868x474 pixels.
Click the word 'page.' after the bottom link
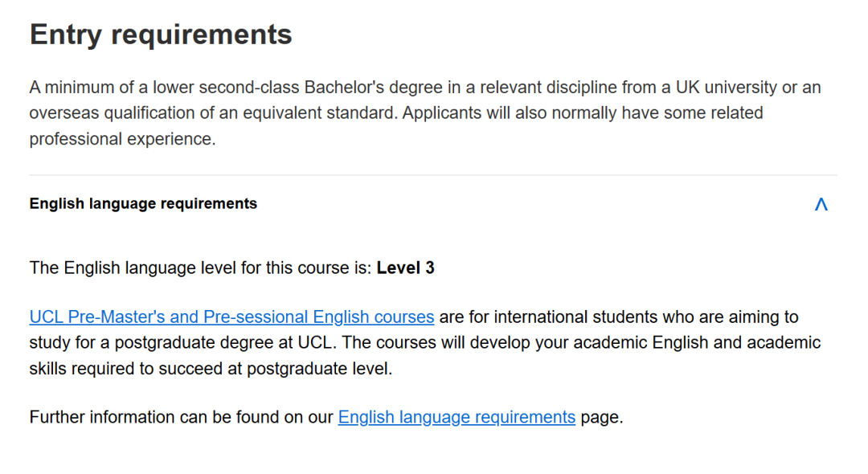click(601, 418)
